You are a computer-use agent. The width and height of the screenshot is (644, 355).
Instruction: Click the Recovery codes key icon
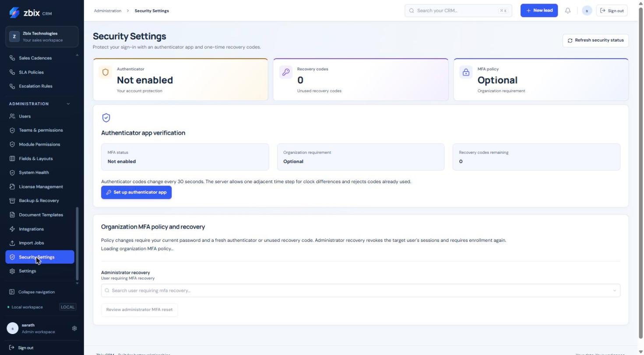point(286,73)
